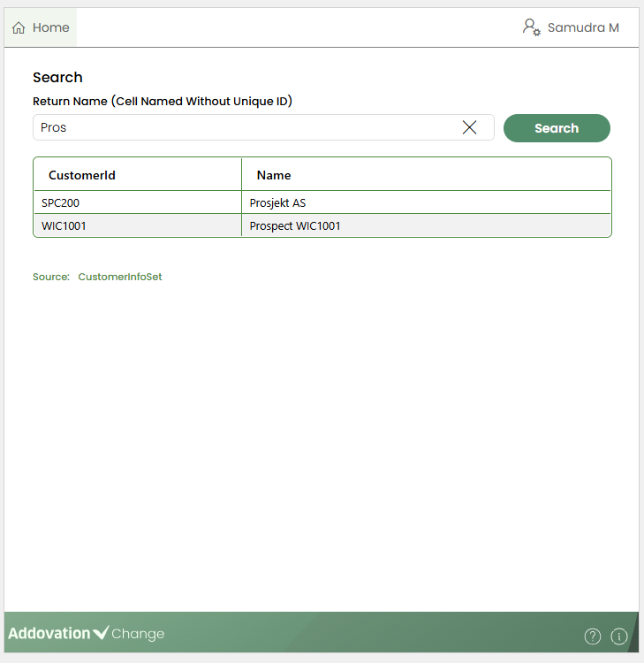Select the SPC200 customer ID cell
The width and height of the screenshot is (644, 663).
coord(61,202)
